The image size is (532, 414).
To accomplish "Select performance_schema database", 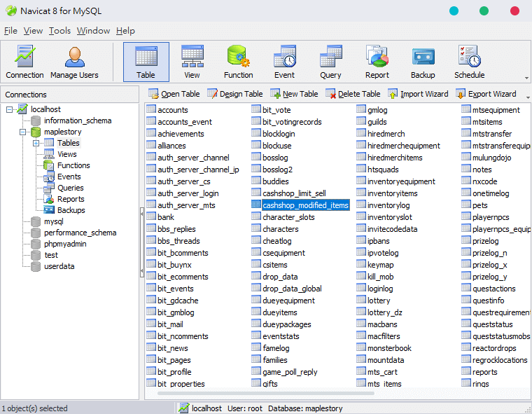I will click(x=80, y=233).
